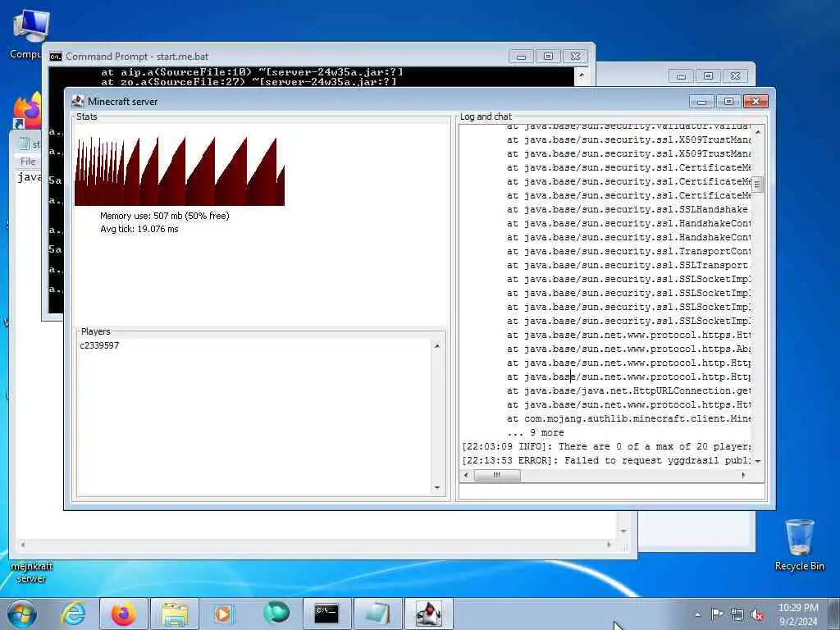Image resolution: width=840 pixels, height=630 pixels.
Task: Maximize the Minecraft server window
Action: click(728, 101)
